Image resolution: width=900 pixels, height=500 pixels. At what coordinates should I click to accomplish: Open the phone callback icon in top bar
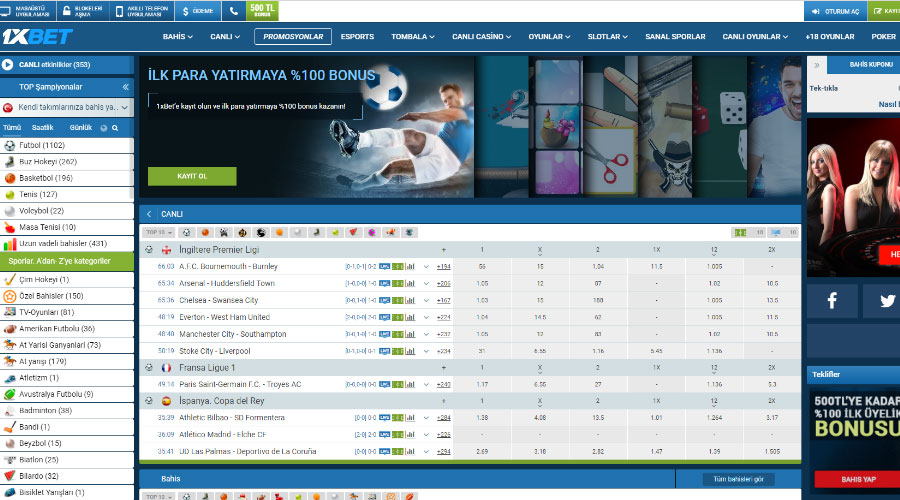click(x=234, y=11)
